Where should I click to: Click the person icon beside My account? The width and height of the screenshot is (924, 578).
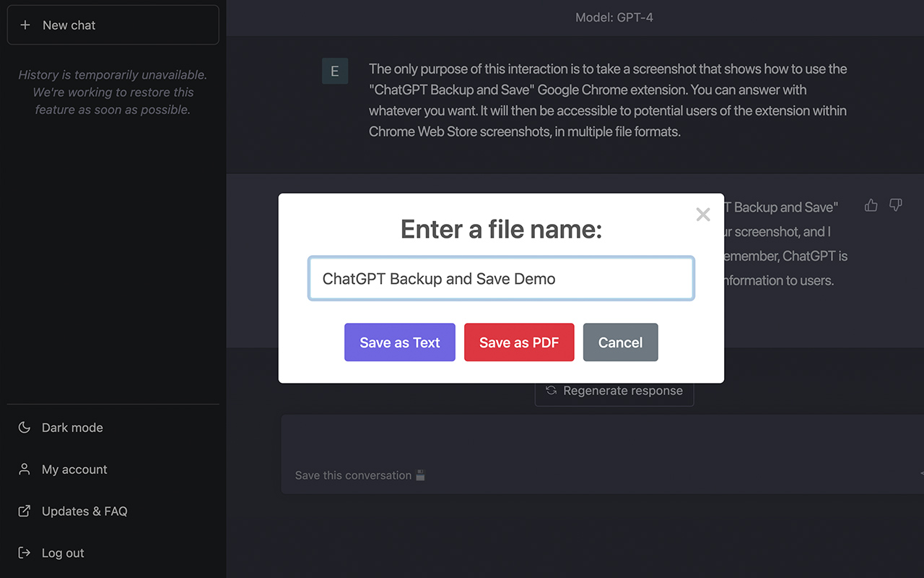pos(25,470)
